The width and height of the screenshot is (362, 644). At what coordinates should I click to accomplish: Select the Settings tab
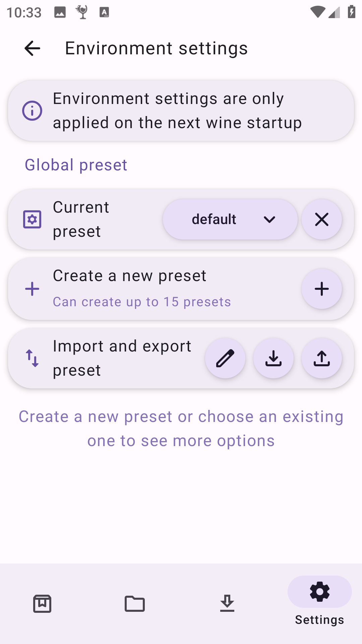[319, 600]
